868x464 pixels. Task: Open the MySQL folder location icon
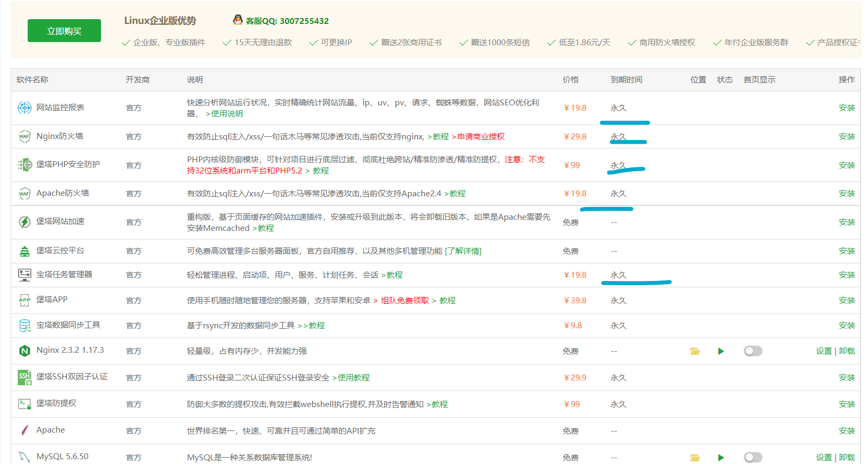695,458
